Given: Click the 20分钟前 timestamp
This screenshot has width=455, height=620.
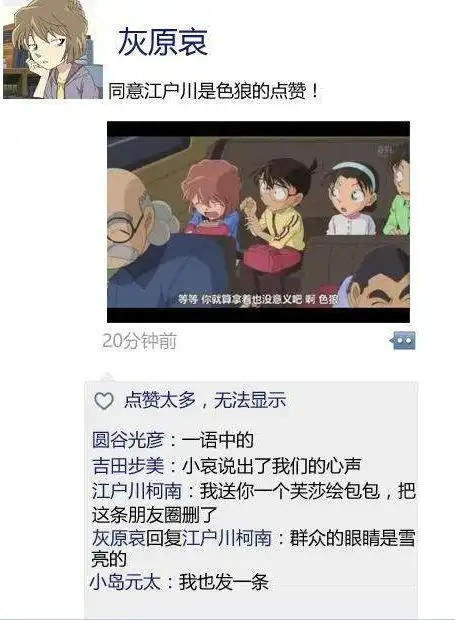Looking at the screenshot, I should (140, 341).
